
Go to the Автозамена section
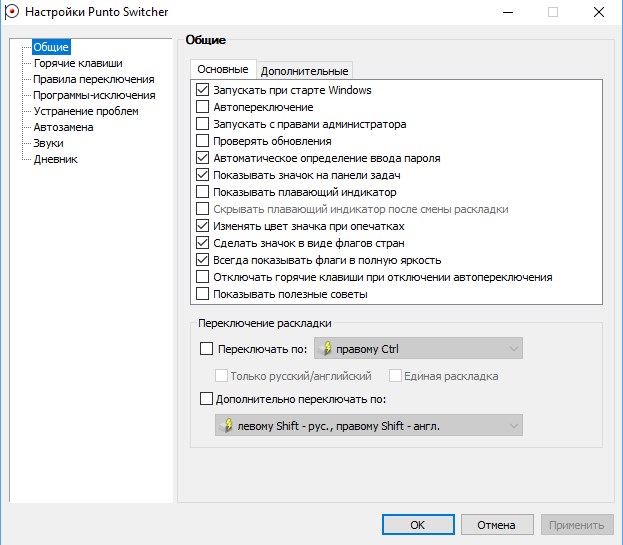tap(63, 127)
